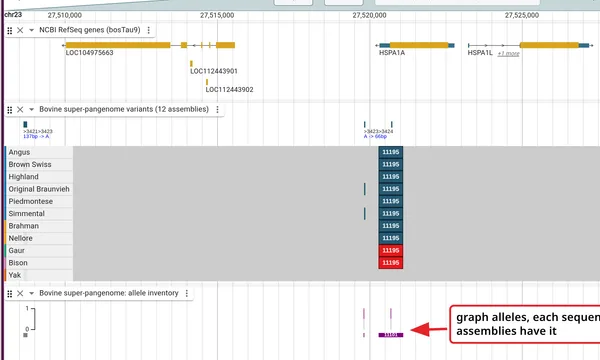This screenshot has height=360, width=600.
Task: Click the 27,525,000 ruler position label
Action: point(522,15)
